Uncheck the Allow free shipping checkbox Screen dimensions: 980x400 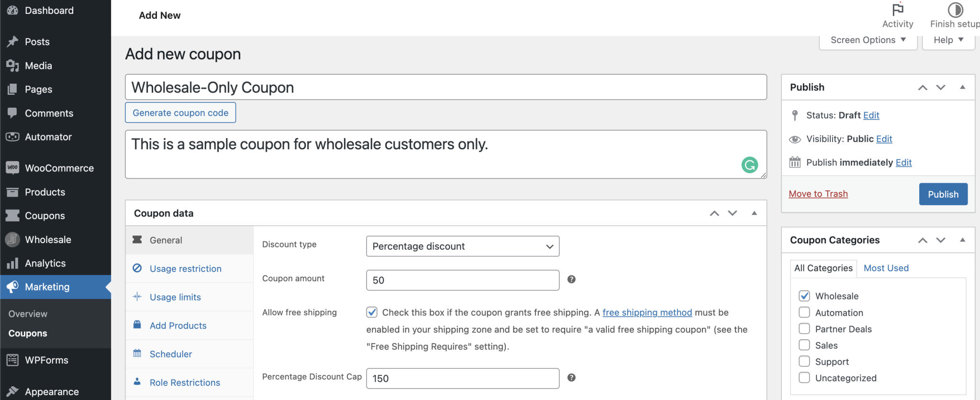372,312
